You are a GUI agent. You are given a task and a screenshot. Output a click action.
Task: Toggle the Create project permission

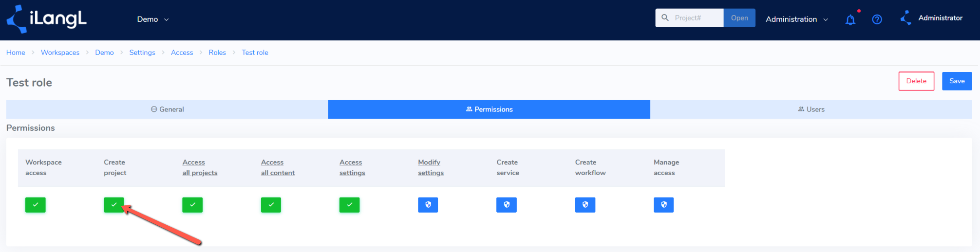[x=114, y=205]
